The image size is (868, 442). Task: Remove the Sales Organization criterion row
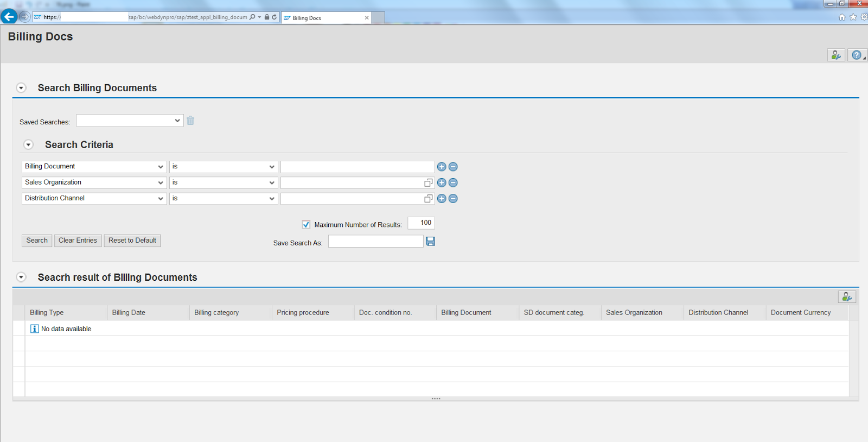453,182
